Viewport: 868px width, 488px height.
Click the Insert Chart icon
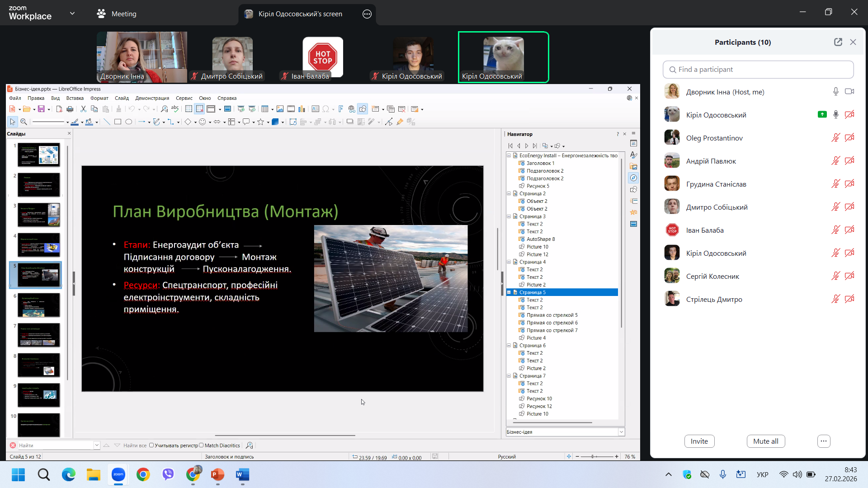tap(302, 109)
